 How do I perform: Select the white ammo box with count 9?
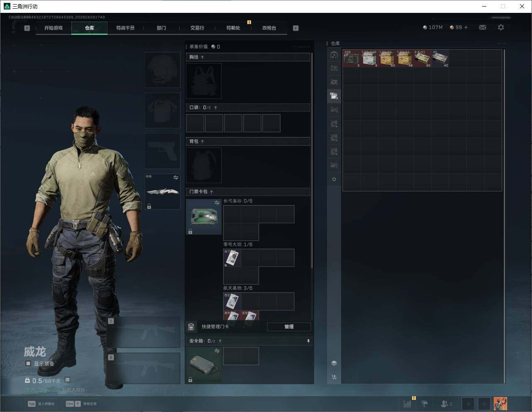(x=369, y=59)
